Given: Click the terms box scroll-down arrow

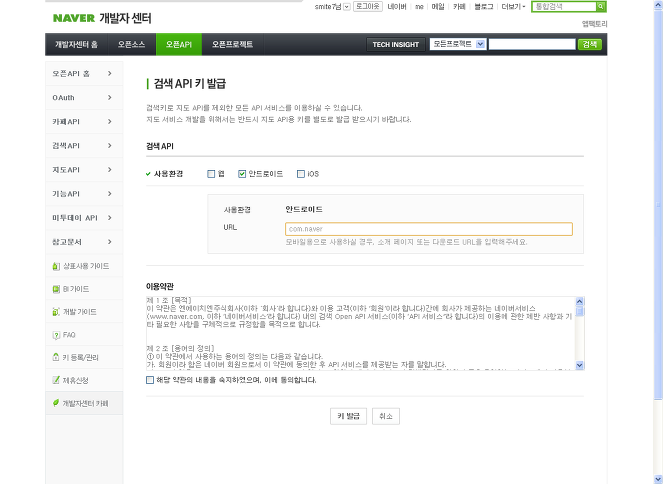Looking at the screenshot, I should [580, 365].
